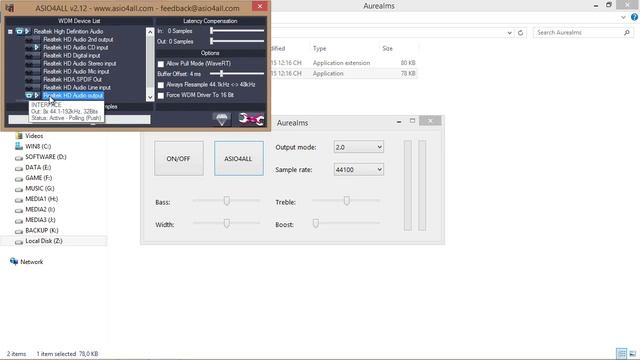This screenshot has height=360, width=640.
Task: Click the Width slider
Action: (x=226, y=223)
